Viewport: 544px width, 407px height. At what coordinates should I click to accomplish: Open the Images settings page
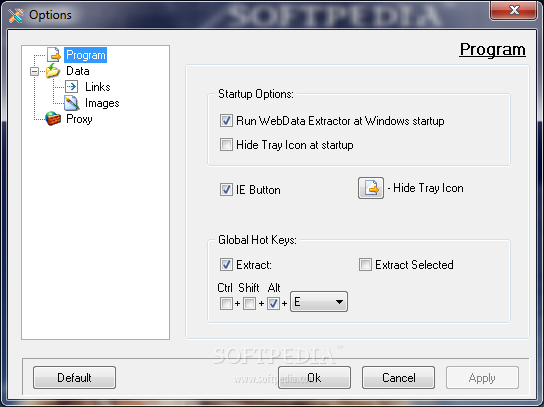[102, 103]
